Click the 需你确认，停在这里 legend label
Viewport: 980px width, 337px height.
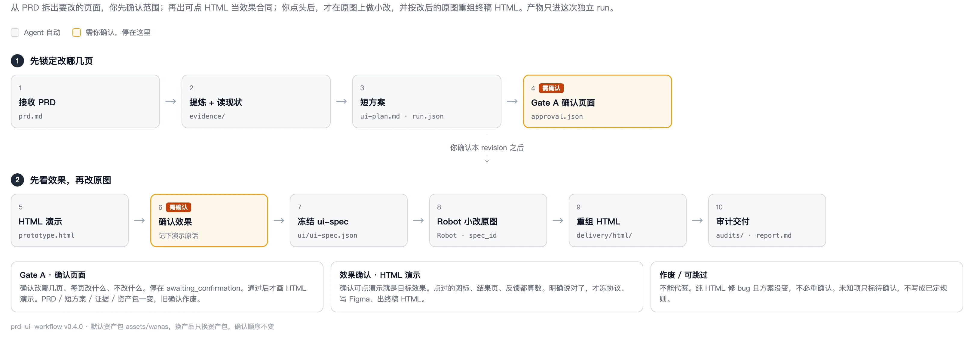[118, 32]
